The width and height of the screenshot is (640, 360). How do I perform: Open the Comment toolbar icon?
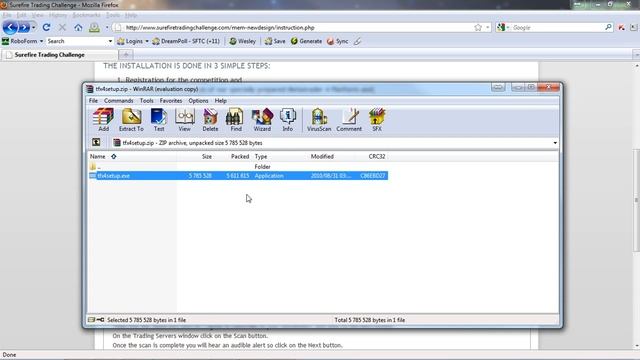coord(349,120)
